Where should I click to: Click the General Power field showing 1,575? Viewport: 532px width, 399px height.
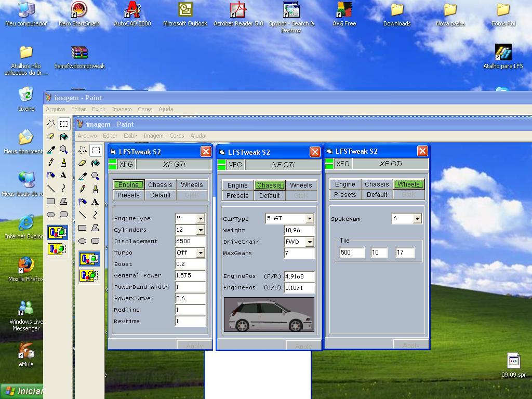190,275
